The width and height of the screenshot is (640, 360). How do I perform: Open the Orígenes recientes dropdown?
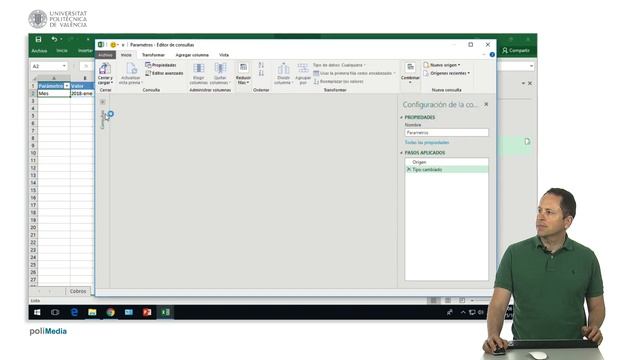(x=447, y=73)
